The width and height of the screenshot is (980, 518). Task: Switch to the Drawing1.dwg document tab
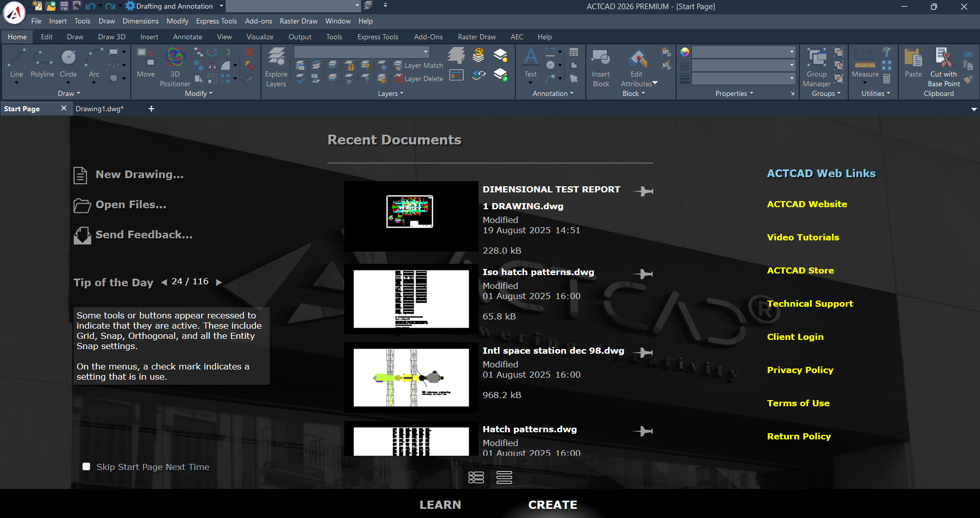[x=100, y=109]
